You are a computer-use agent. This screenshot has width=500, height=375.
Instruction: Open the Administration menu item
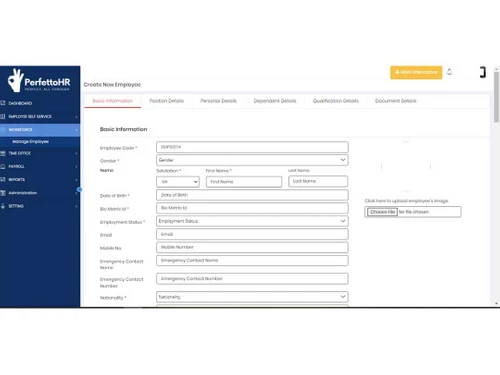(23, 193)
